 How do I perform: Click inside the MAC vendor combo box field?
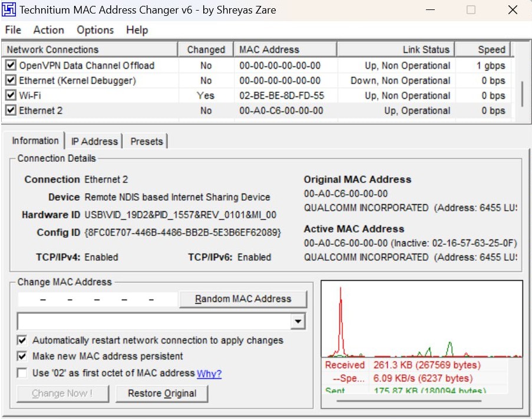point(154,321)
